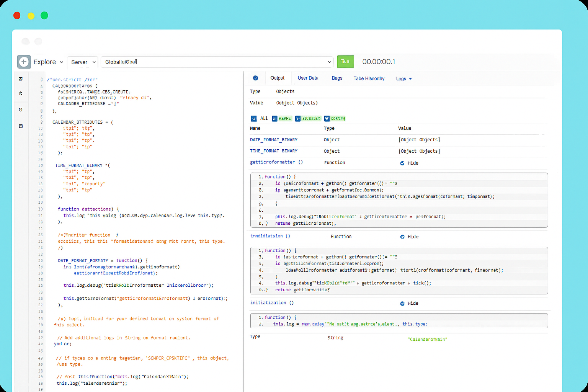Click the round blue icon before Output tab
The image size is (588, 392).
tap(255, 78)
